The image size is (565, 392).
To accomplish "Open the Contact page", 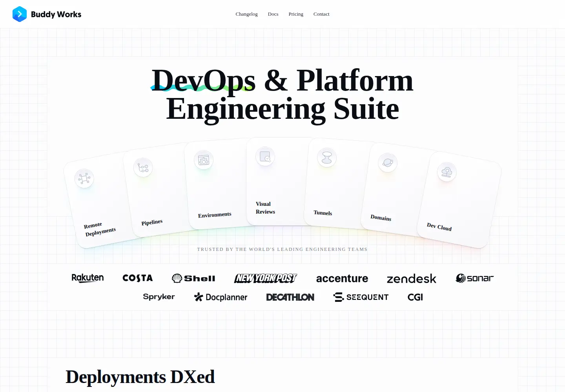I will click(321, 14).
